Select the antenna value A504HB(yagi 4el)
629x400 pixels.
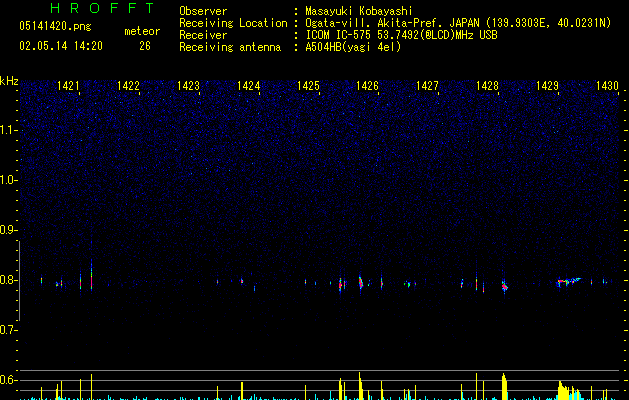[353, 47]
